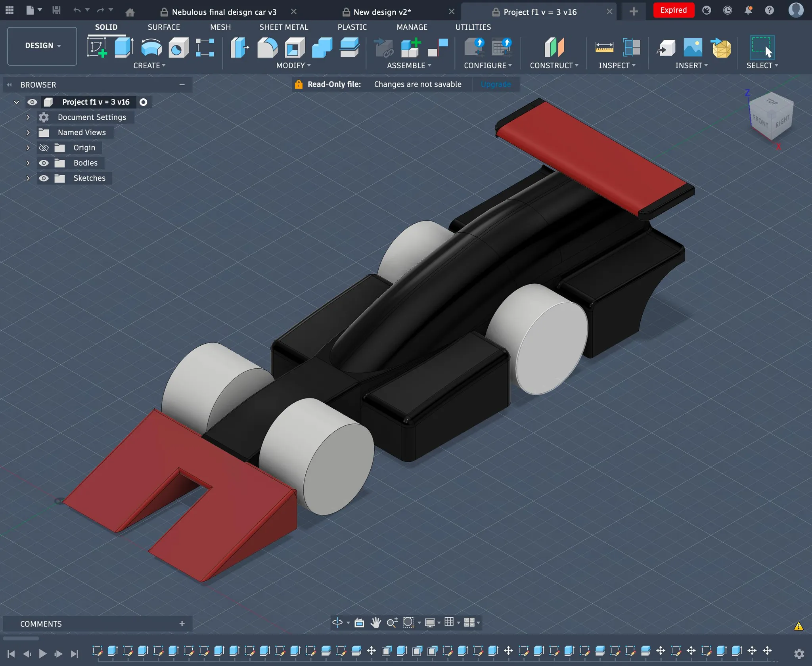
Task: Click the Save icon
Action: pyautogui.click(x=57, y=10)
